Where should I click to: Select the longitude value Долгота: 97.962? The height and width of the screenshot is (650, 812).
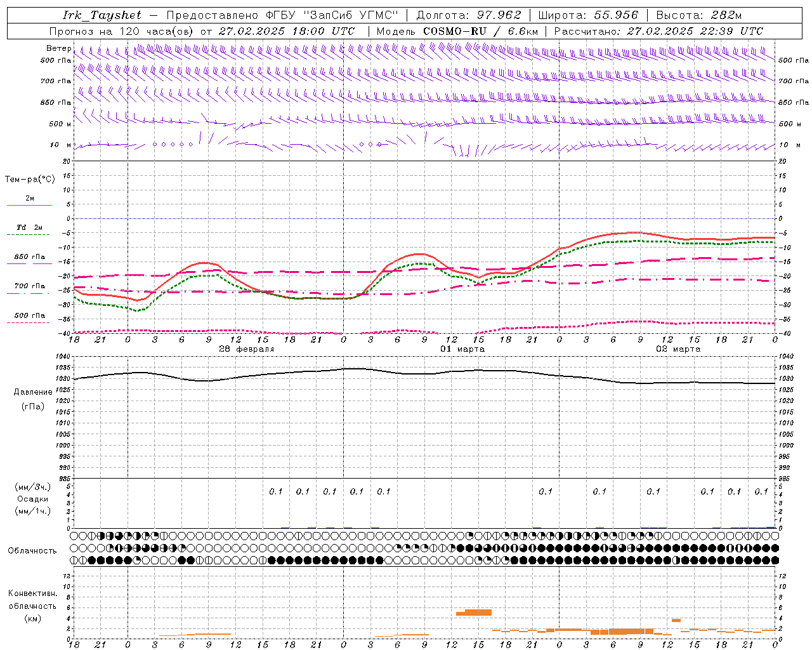(x=468, y=15)
